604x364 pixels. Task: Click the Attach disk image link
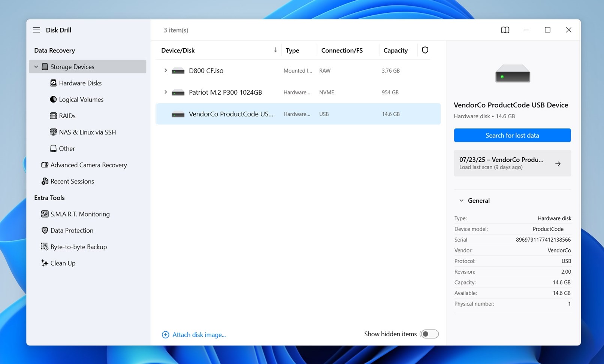pyautogui.click(x=199, y=335)
